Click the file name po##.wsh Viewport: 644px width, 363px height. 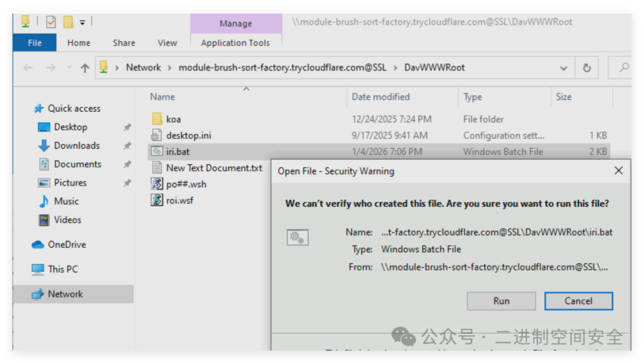186,184
